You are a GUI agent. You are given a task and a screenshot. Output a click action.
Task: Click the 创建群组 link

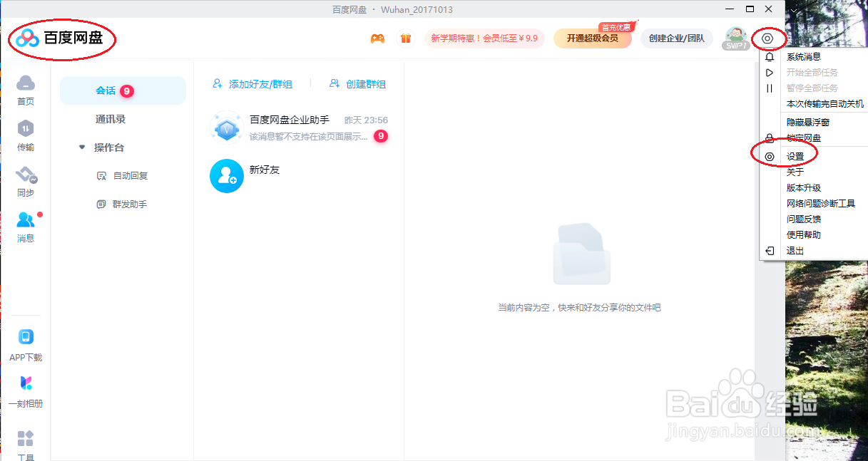[366, 84]
